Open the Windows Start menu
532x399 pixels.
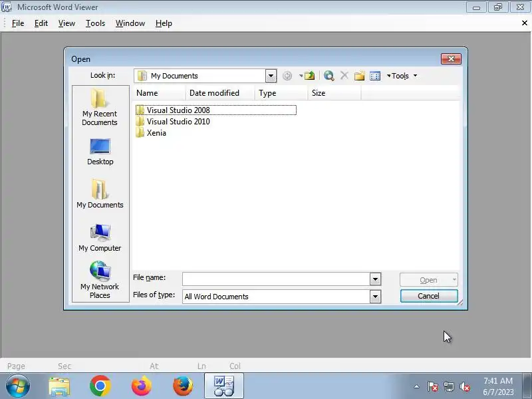(x=18, y=386)
